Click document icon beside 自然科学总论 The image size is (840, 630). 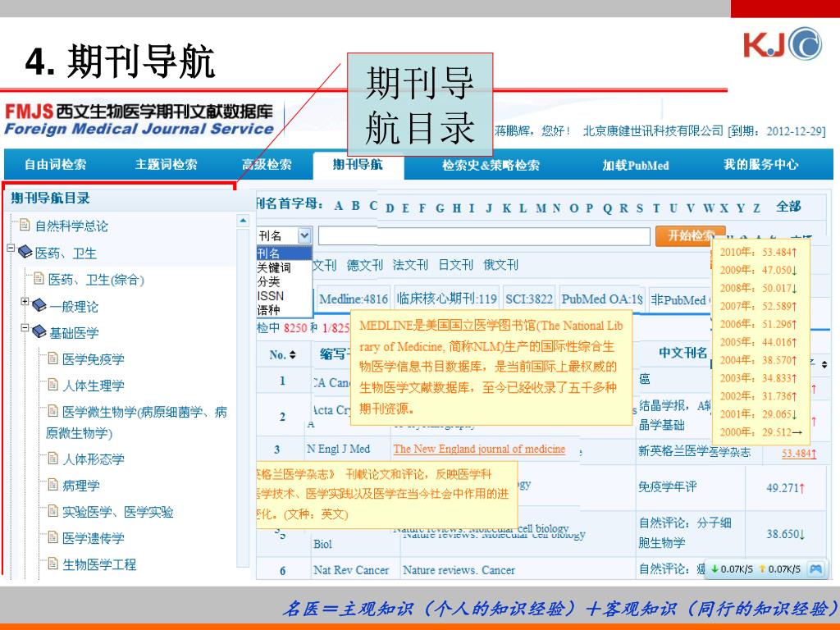pos(25,225)
